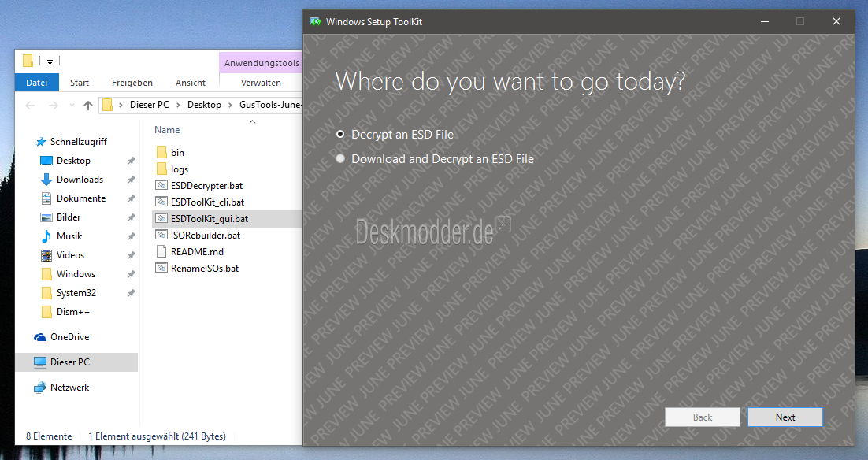Click the "Where do you want to go today?" heading
868x460 pixels.
pos(510,82)
